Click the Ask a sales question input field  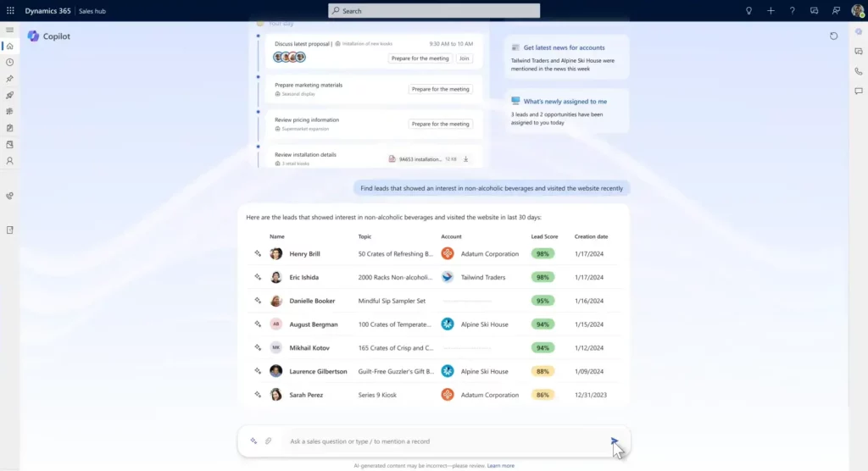pyautogui.click(x=441, y=441)
